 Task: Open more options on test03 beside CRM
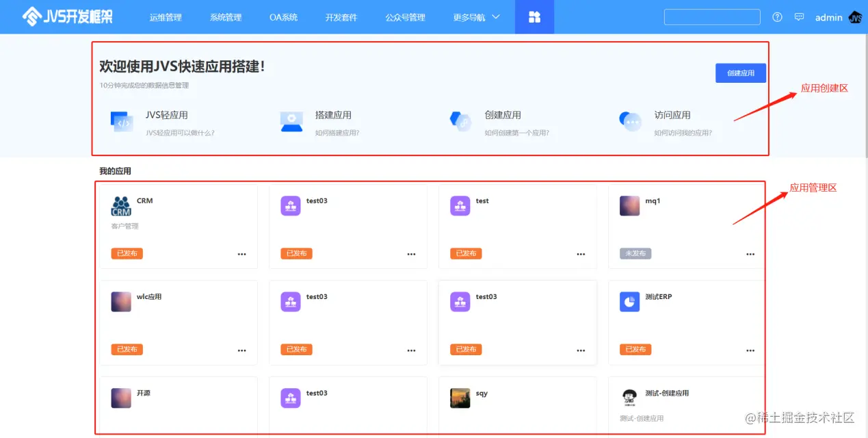411,254
